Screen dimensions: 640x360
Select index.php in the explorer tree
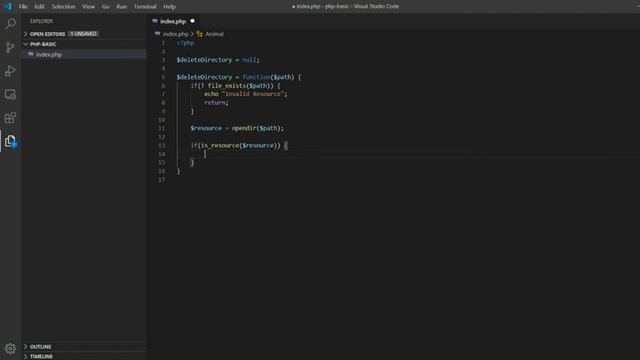click(x=84, y=54)
